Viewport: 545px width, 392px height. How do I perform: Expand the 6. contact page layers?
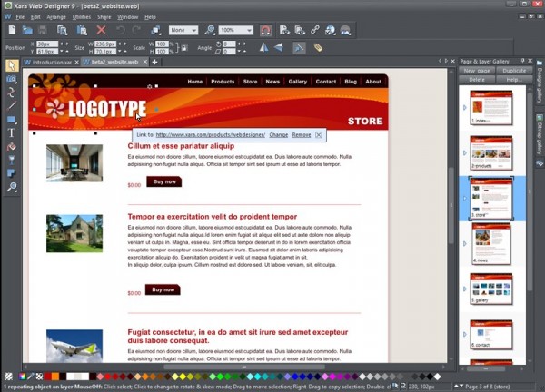[465, 334]
